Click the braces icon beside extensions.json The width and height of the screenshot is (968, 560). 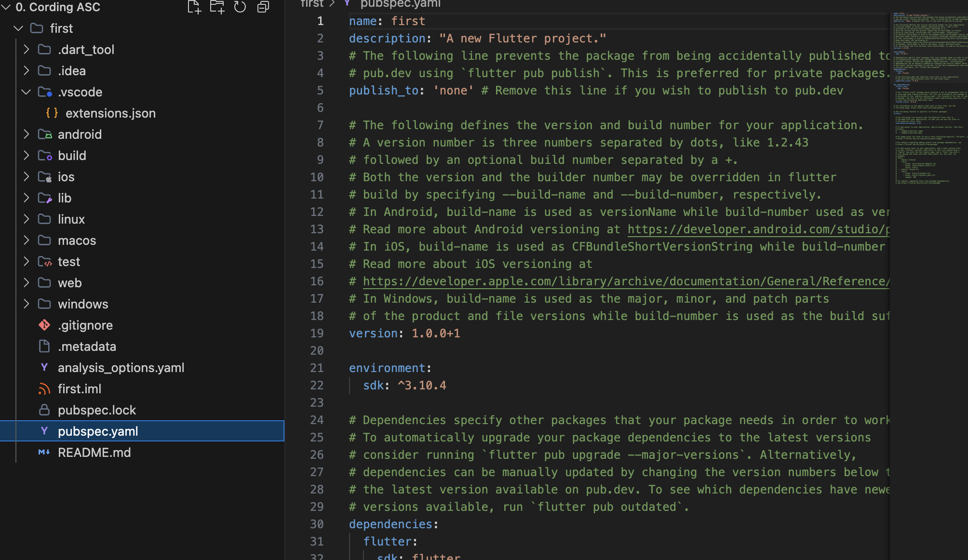(52, 113)
